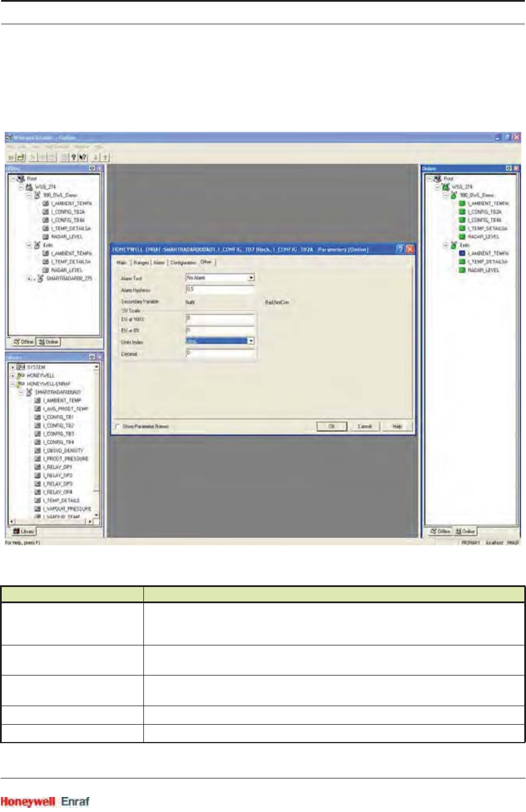Click the context help arrow toolbar icon
The height and width of the screenshot is (812, 526).
coord(83,157)
